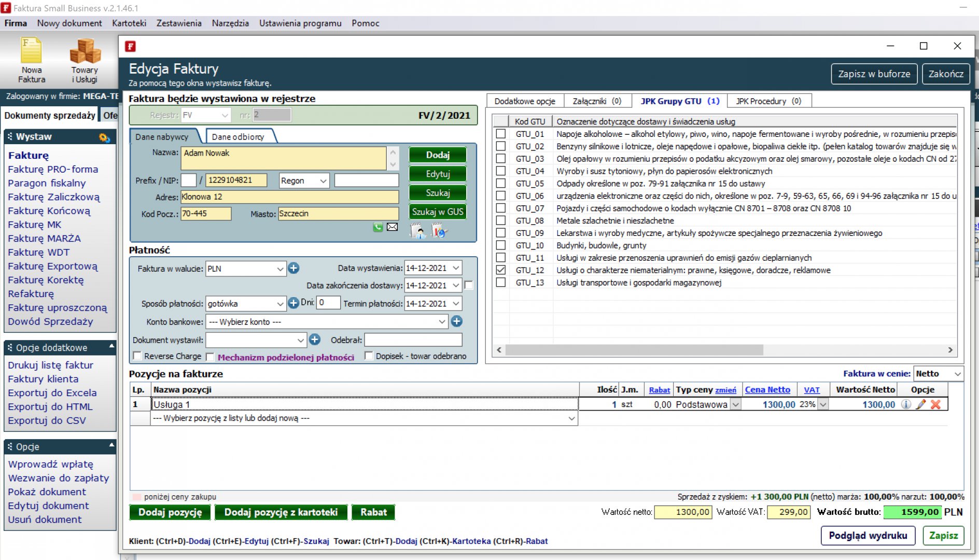979x560 pixels.
Task: Switch to the JPK Procedury tab
Action: 768,101
